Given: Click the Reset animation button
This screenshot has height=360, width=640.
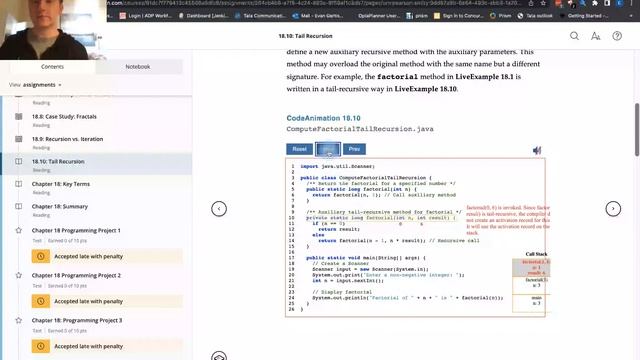Looking at the screenshot, I should [299, 149].
